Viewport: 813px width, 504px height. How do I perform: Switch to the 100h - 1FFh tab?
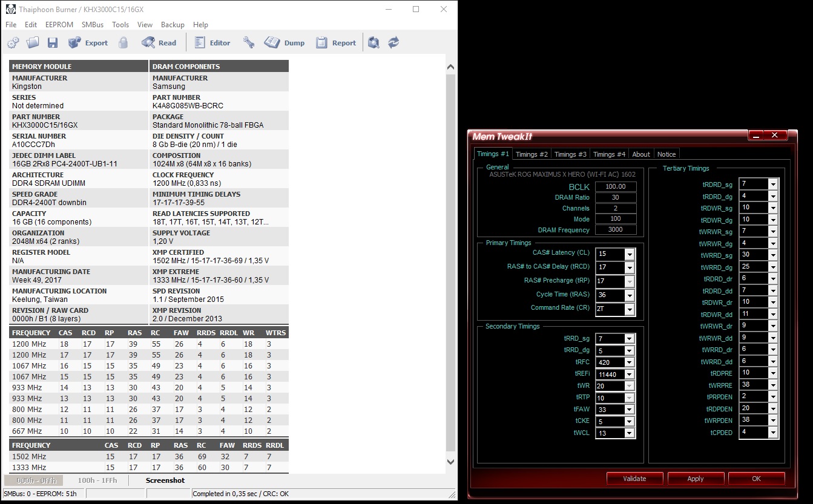[97, 480]
